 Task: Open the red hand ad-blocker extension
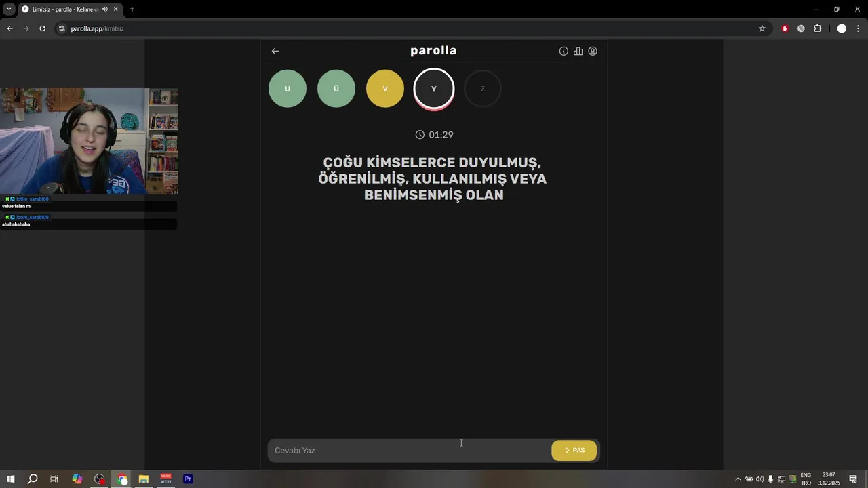[x=785, y=28]
